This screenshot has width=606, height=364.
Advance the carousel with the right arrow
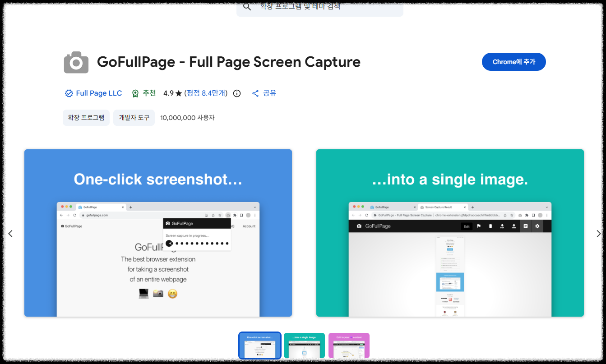pos(599,233)
